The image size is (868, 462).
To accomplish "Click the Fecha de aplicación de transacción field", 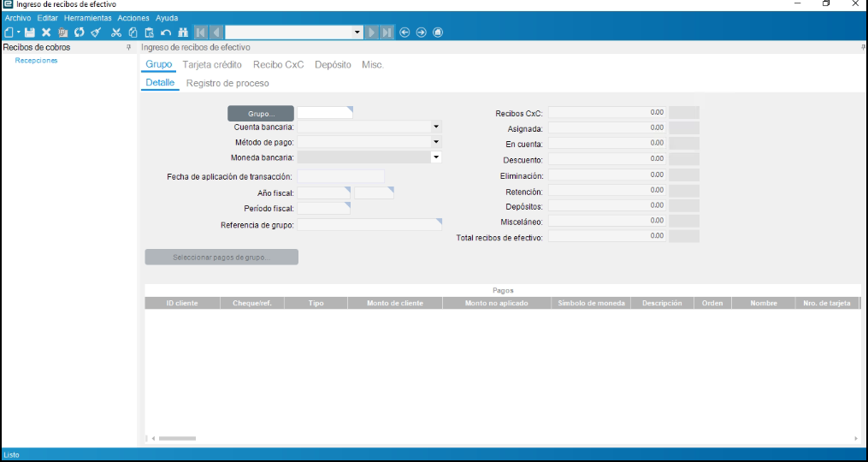I will pos(340,177).
